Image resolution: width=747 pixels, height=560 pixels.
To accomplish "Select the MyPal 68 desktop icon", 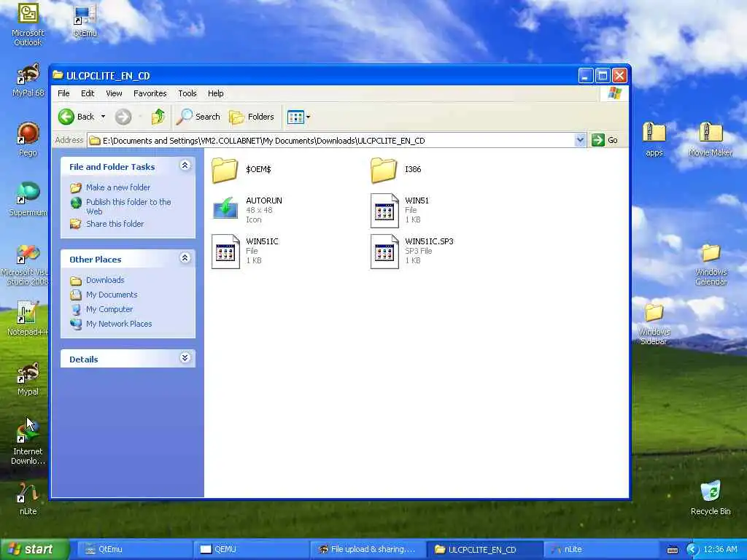I will pyautogui.click(x=28, y=81).
